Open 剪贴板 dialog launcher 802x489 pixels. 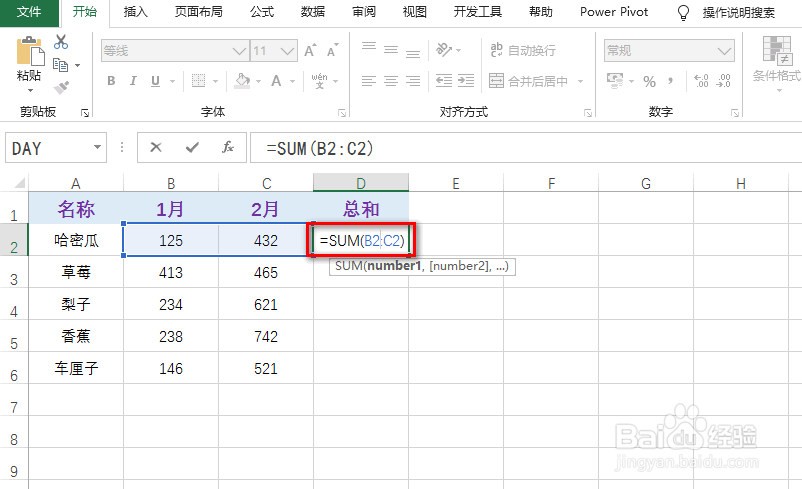click(x=85, y=113)
